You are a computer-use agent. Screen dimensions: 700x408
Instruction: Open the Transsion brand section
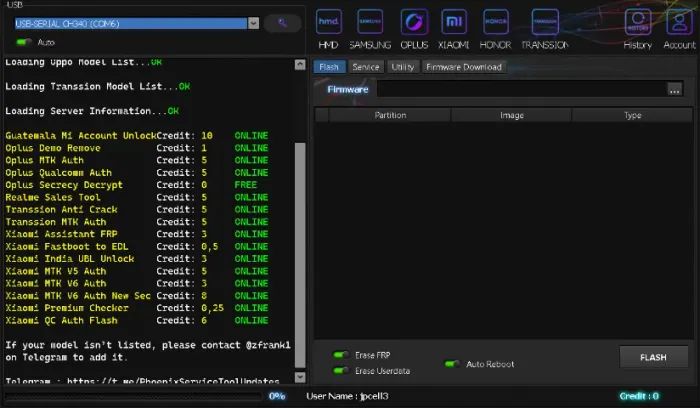(545, 29)
